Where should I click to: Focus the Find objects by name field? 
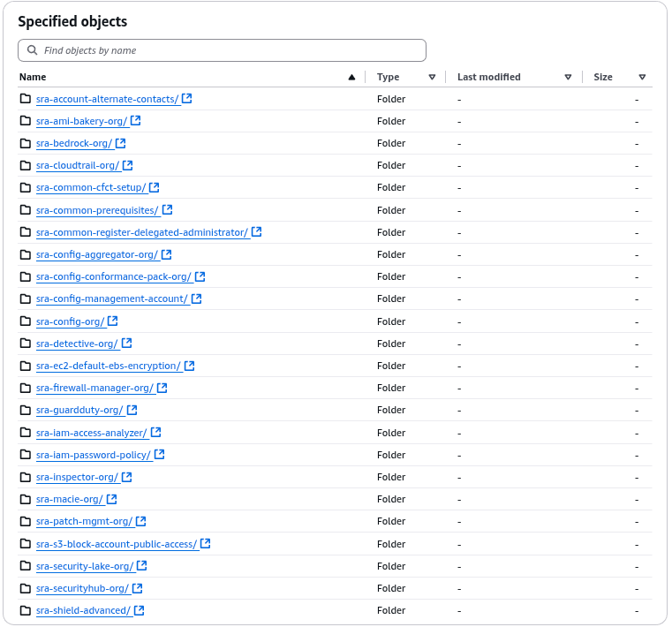(222, 50)
